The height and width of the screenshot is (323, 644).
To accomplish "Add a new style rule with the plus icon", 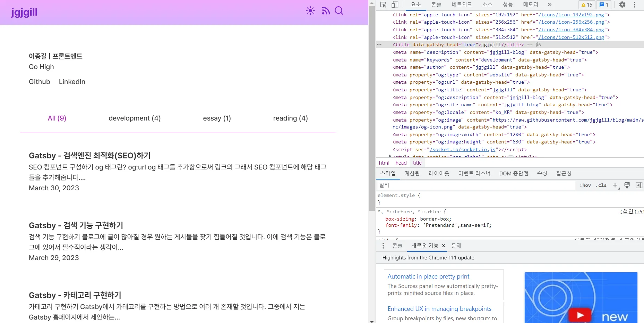I will [615, 185].
